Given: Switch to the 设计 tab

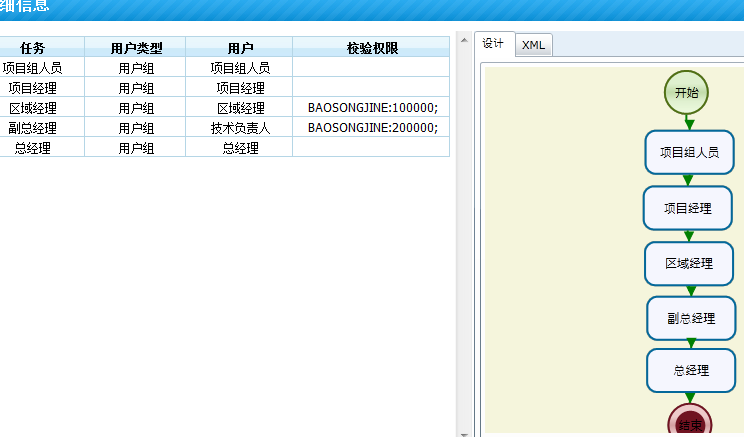Looking at the screenshot, I should point(493,44).
